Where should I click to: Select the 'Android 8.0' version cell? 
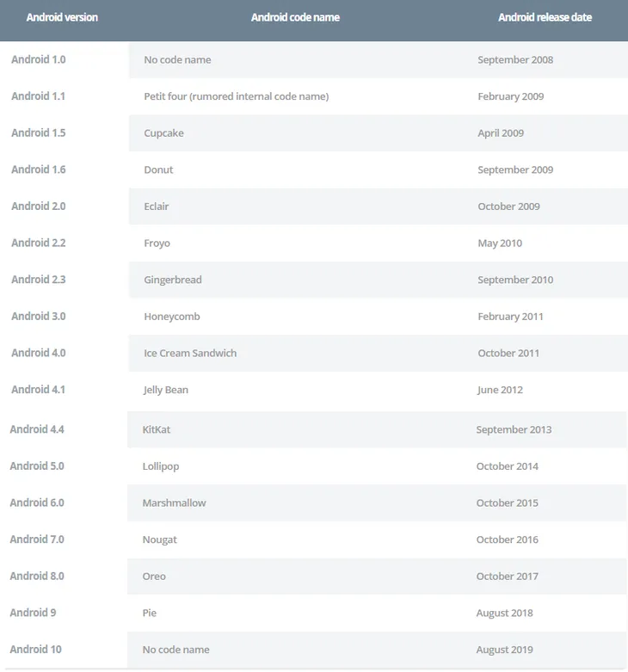coord(37,576)
